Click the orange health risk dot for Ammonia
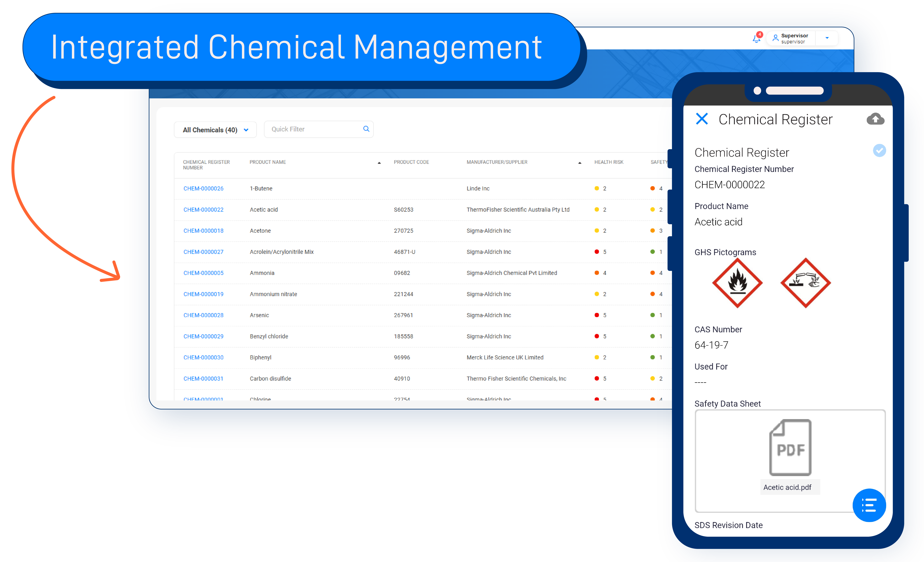 point(597,273)
